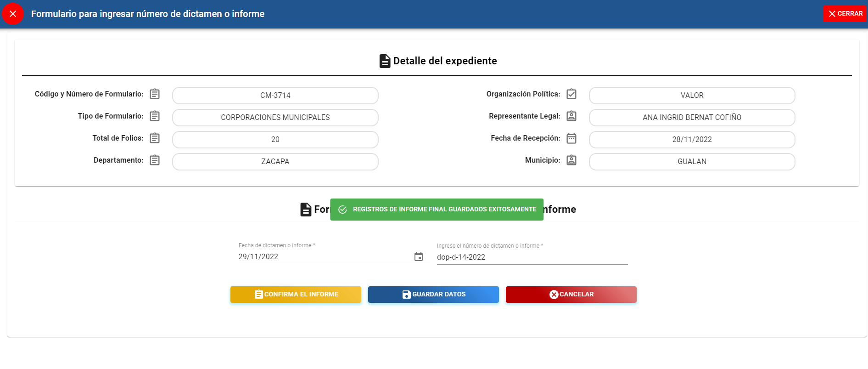Click the red round X icon in header
The width and height of the screenshot is (868, 369).
[x=13, y=14]
